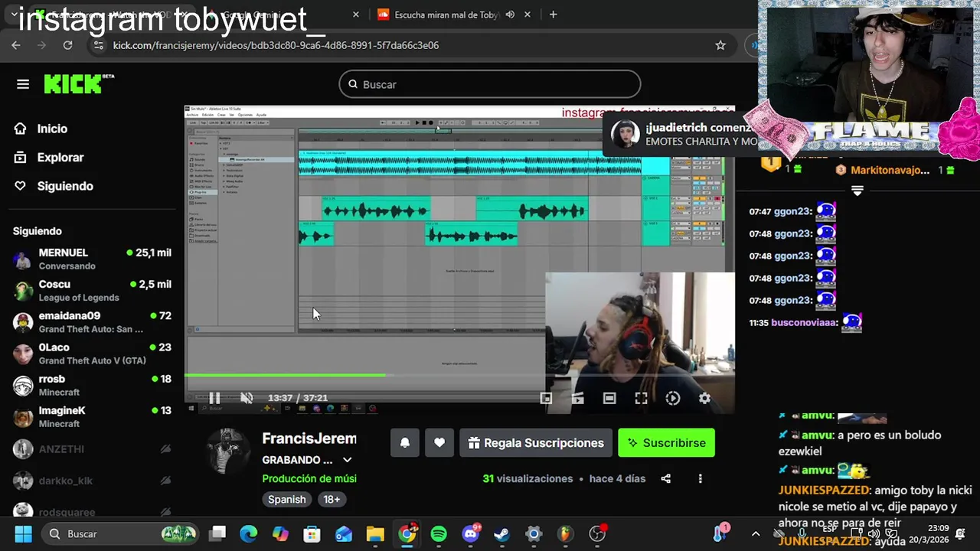Open the Producción de música category
The height and width of the screenshot is (551, 980).
coord(309,478)
